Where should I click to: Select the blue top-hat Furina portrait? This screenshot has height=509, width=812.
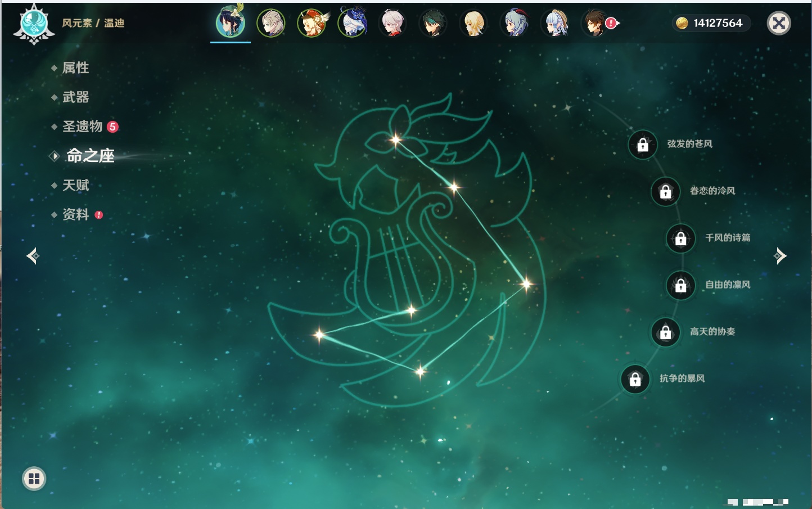click(x=353, y=24)
